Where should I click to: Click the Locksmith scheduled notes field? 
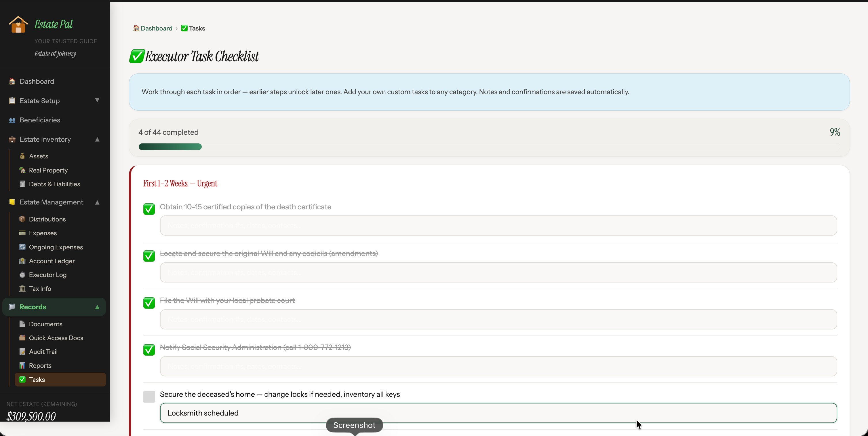point(498,413)
